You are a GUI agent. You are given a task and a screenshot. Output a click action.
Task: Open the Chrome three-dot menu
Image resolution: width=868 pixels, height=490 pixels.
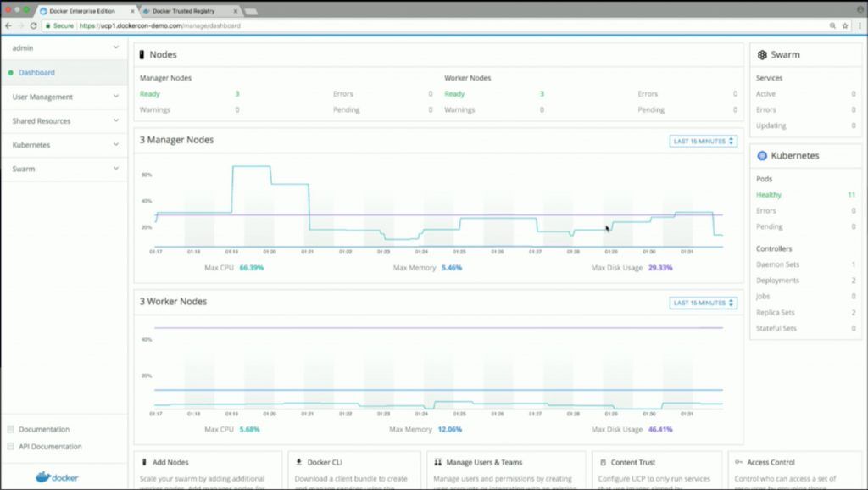coord(860,25)
